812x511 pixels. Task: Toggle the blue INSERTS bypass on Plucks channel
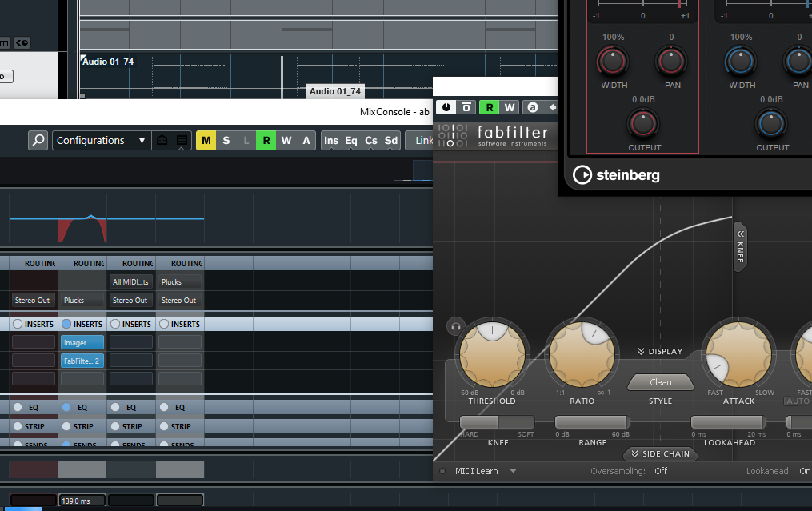coord(66,324)
